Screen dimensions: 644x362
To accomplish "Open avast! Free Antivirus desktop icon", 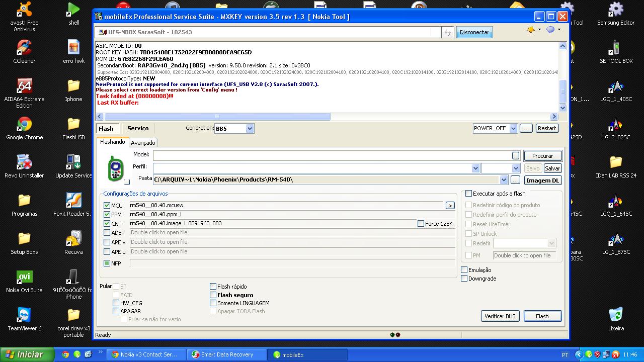I will pos(24,17).
